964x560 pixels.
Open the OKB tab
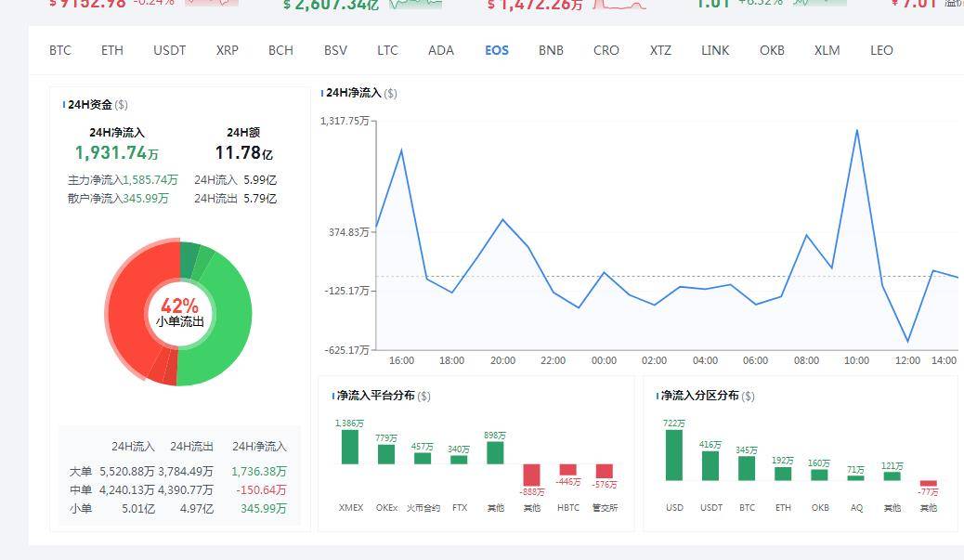pyautogui.click(x=772, y=50)
